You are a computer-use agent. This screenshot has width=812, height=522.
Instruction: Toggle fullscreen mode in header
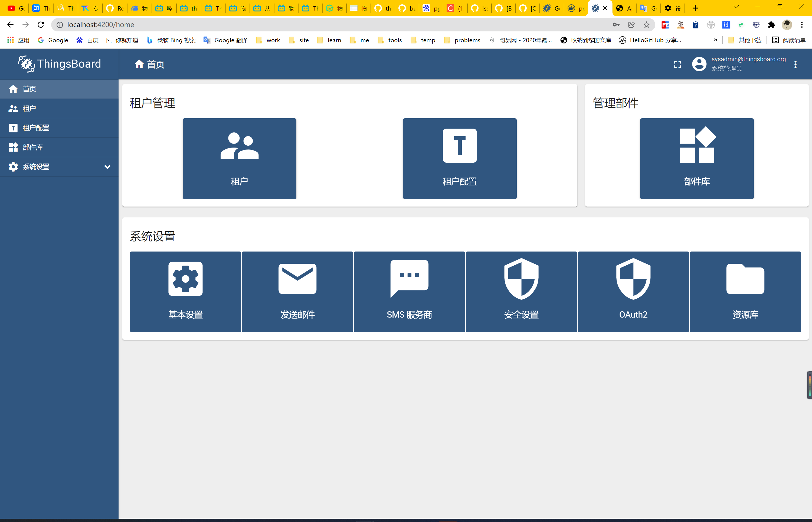tap(677, 64)
